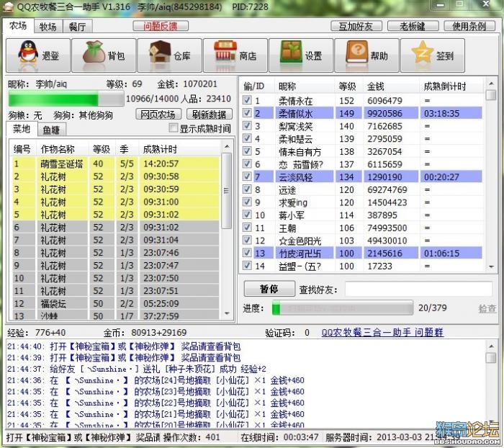The width and height of the screenshot is (504, 448).
Task: Uncheck friend row 3 梨窝浅笑
Action: click(247, 125)
